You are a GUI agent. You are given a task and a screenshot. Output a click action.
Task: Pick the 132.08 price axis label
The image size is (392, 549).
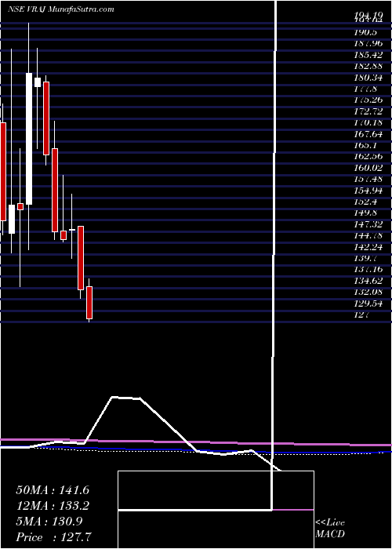[368, 292]
